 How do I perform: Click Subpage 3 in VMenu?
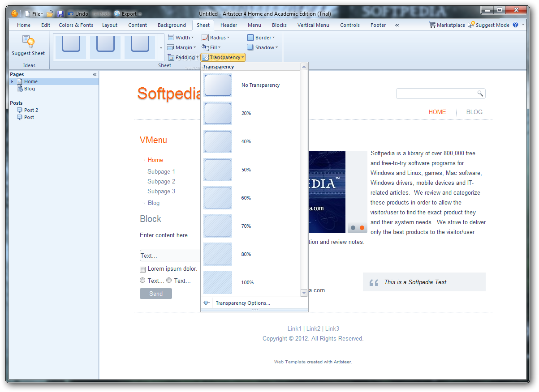(x=161, y=191)
